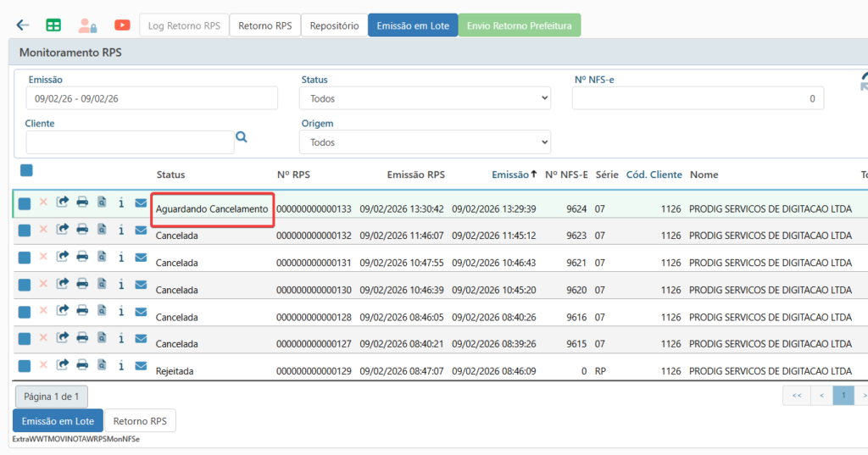Switch to the Repositório tab

(x=334, y=25)
